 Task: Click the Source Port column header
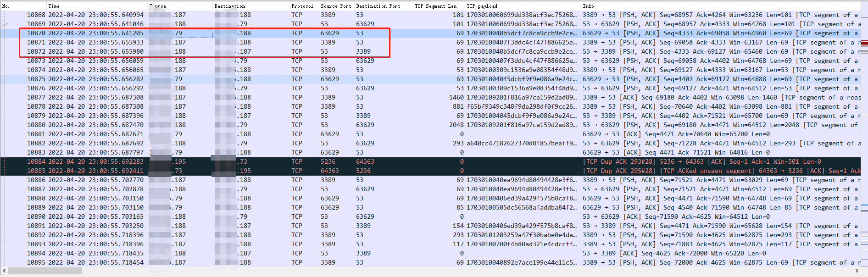pyautogui.click(x=335, y=6)
